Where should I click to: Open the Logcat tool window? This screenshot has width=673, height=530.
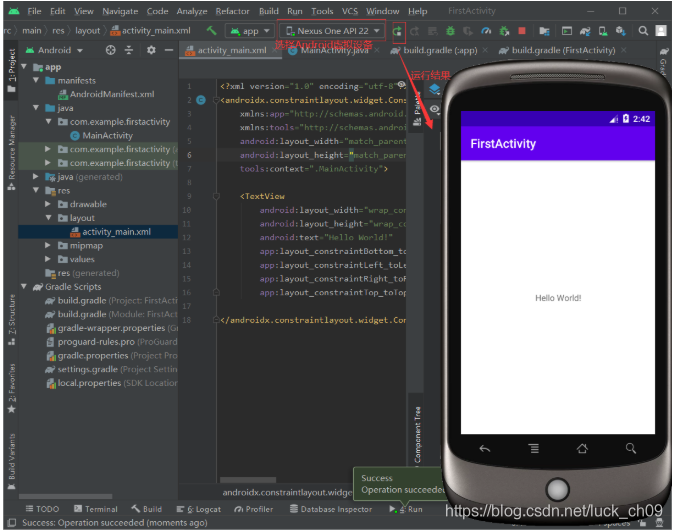click(x=199, y=509)
